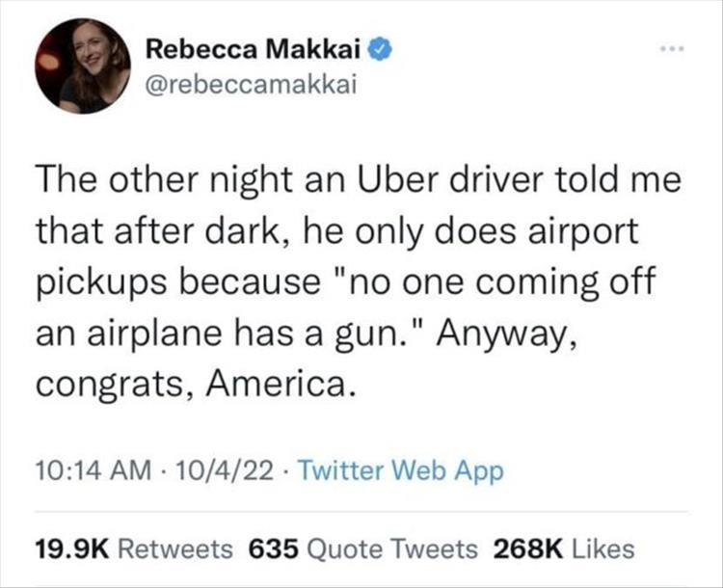The width and height of the screenshot is (723, 588).
Task: View the 19.9K Retweets list
Action: coord(133,548)
